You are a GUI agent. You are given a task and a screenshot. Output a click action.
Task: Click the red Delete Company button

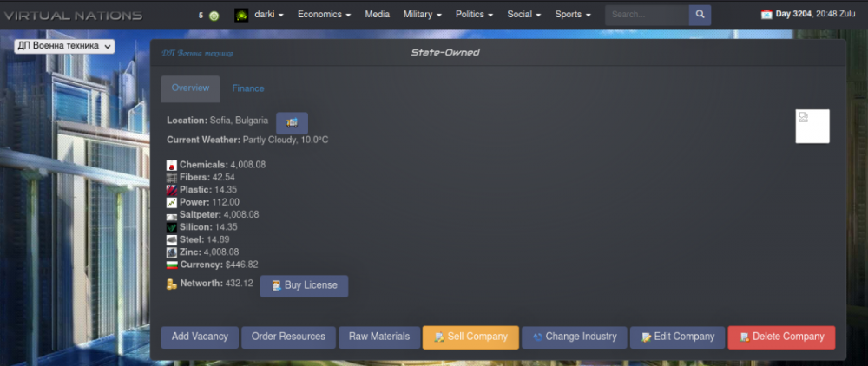pos(781,337)
